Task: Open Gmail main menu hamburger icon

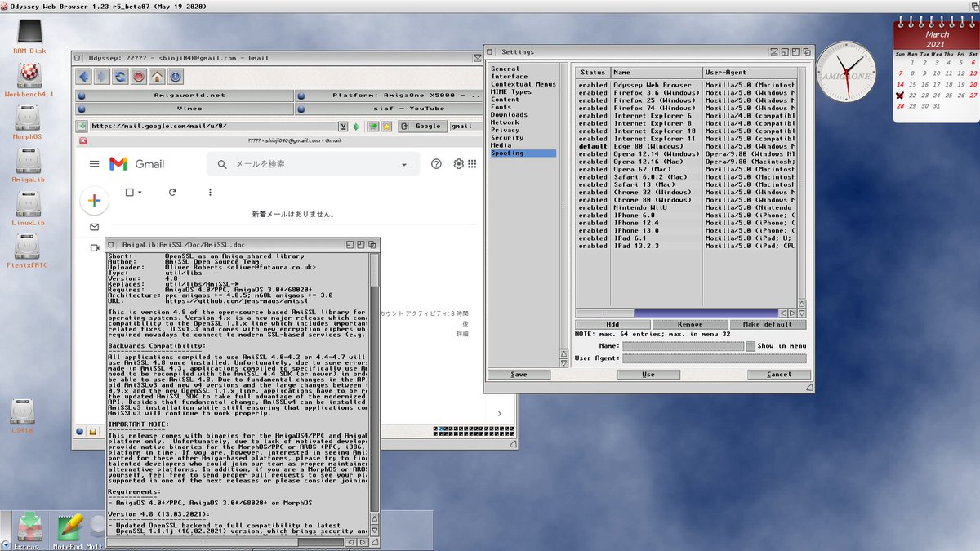Action: coord(95,164)
